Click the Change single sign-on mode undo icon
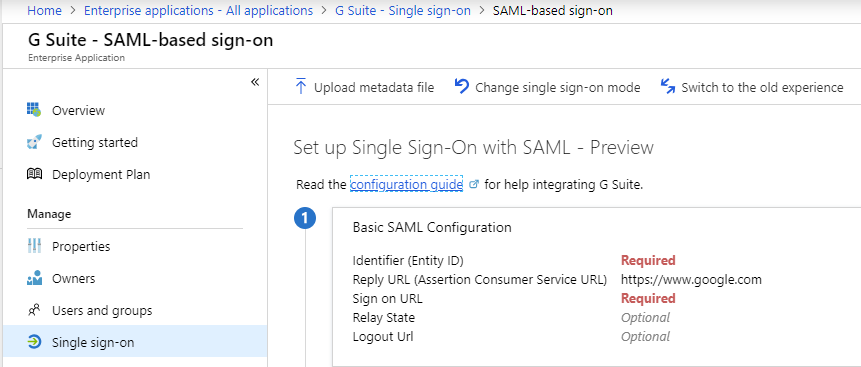 [x=462, y=87]
